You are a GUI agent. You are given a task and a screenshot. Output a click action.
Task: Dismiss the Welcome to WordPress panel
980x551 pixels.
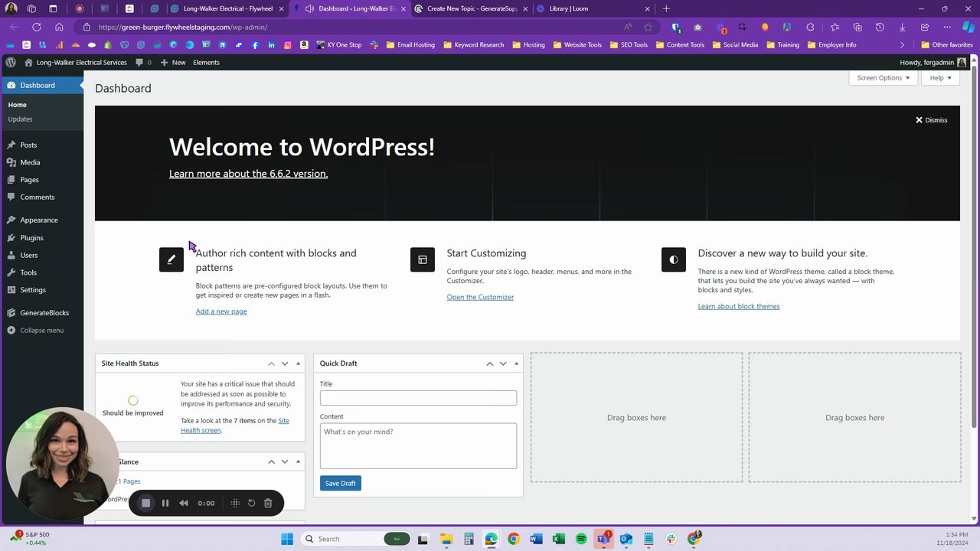[931, 120]
